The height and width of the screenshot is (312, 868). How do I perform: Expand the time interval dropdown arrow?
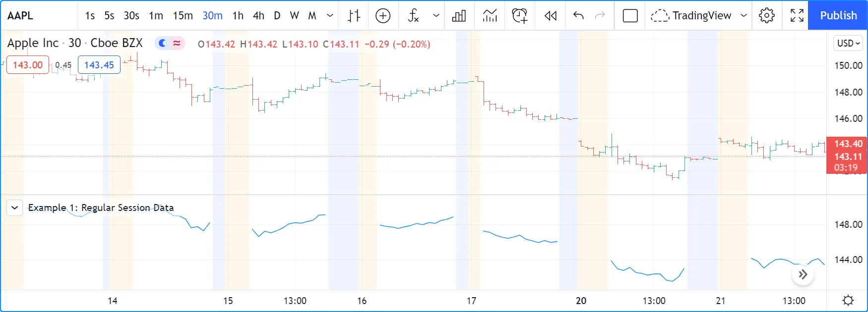click(x=330, y=16)
